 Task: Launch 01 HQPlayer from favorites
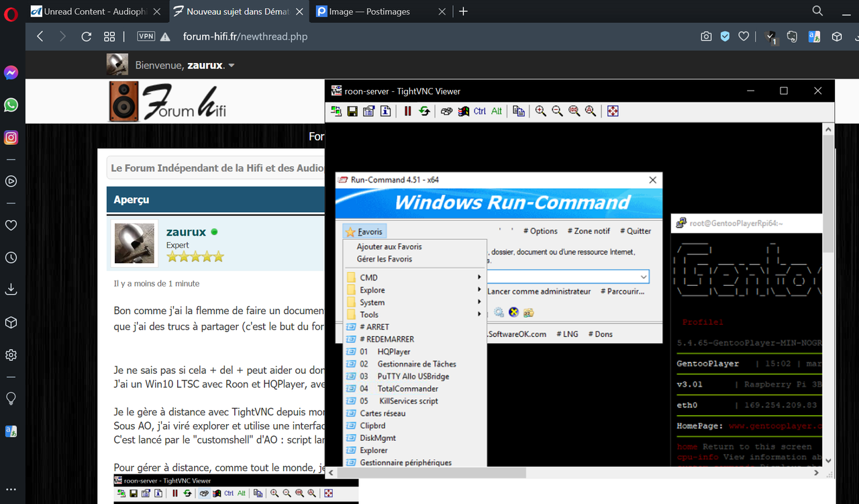pos(414,352)
